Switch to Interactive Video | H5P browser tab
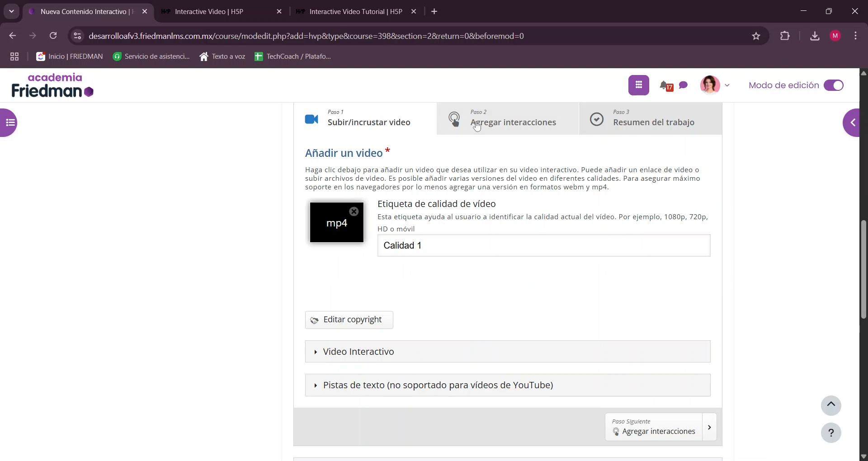The height and width of the screenshot is (461, 868). [222, 12]
